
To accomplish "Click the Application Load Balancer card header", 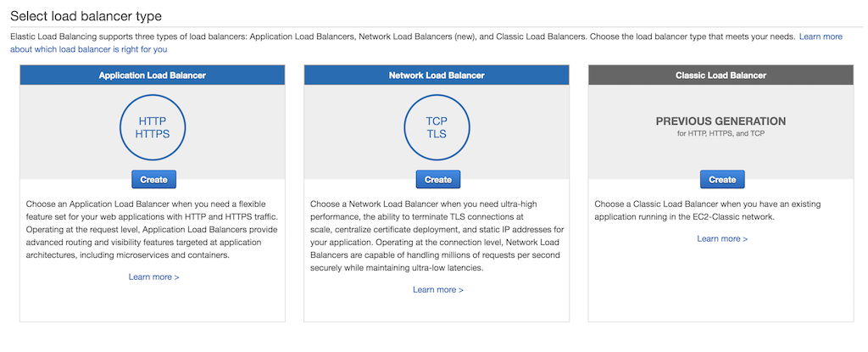I will point(153,75).
